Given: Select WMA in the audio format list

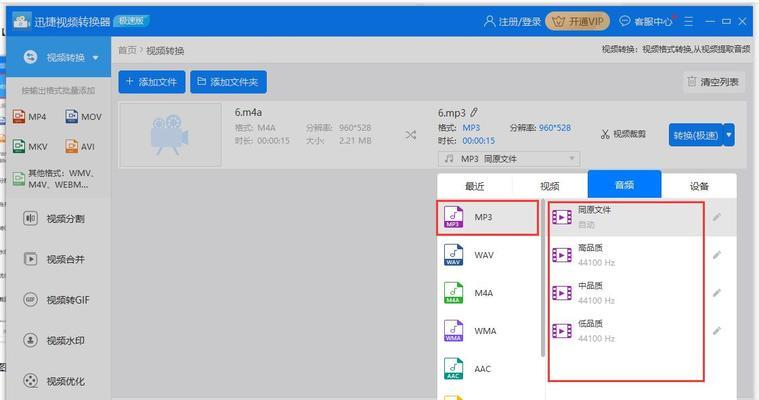Looking at the screenshot, I should 489,331.
